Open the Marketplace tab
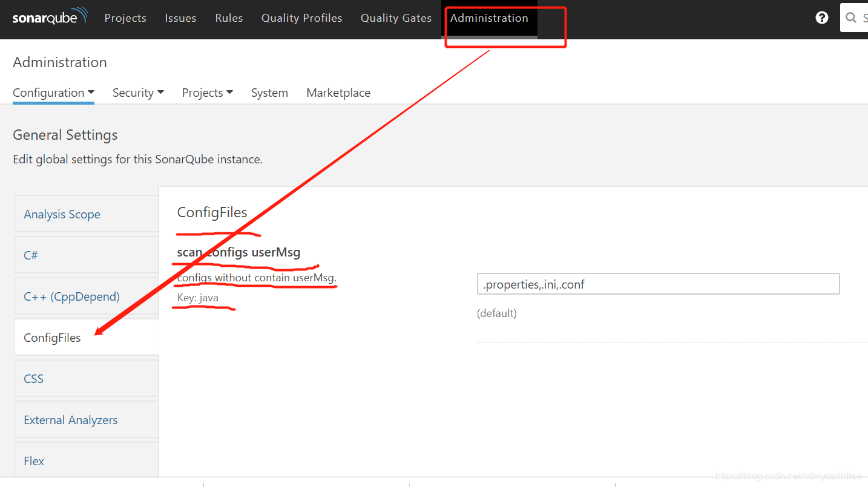 [338, 93]
